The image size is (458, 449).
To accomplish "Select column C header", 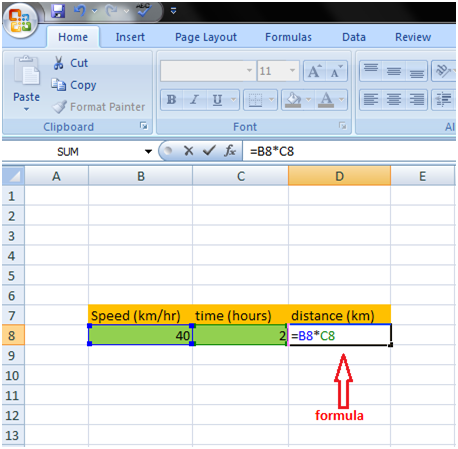I will (241, 176).
